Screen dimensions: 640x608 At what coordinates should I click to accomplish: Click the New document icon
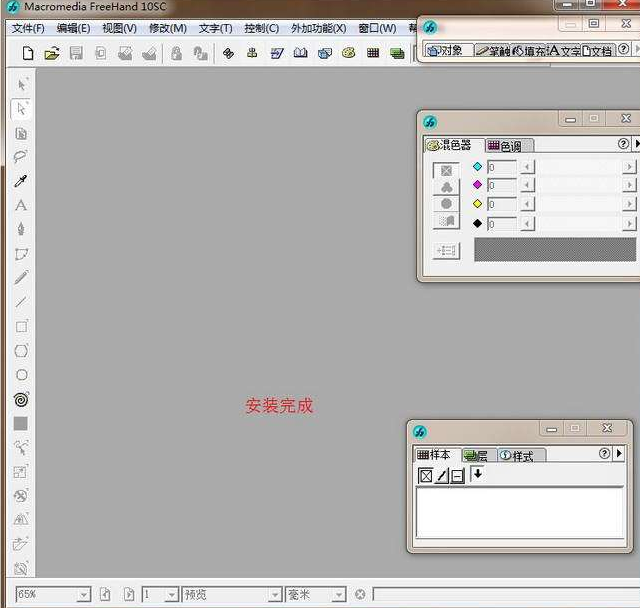(28, 53)
